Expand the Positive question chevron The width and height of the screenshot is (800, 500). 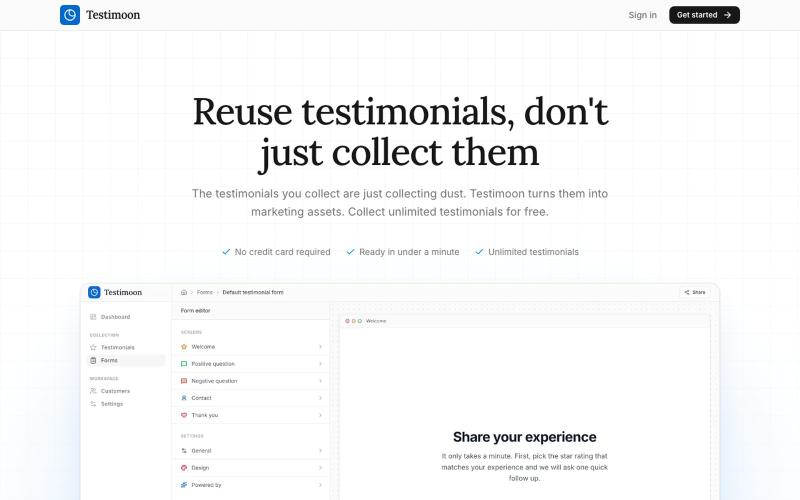[320, 364]
